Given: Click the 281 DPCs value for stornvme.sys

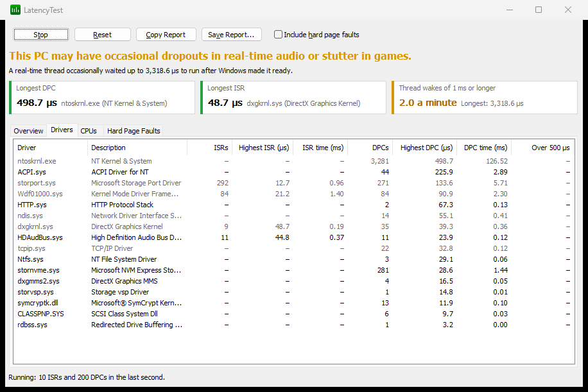Looking at the screenshot, I should point(383,270).
